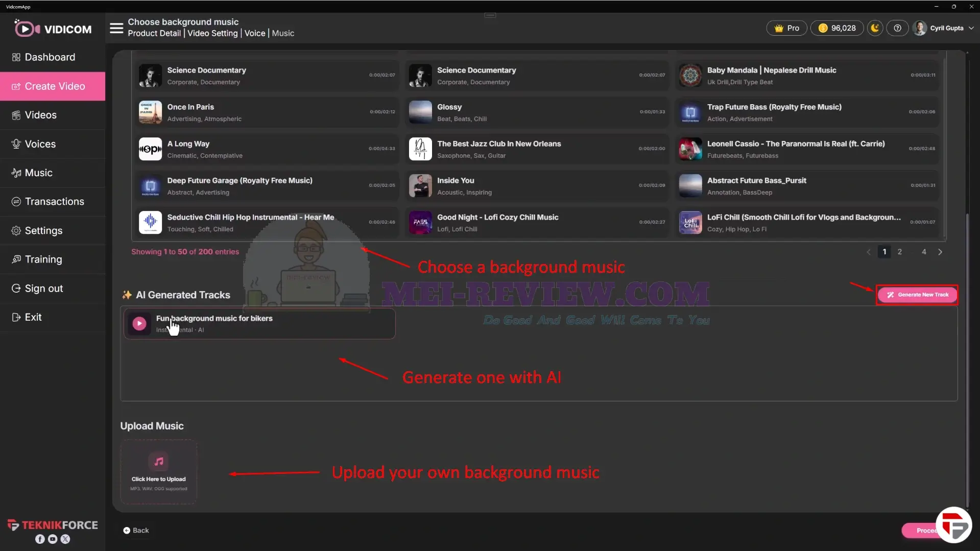Toggle the hamburger sidebar menu
Image resolution: width=980 pixels, height=551 pixels.
tap(116, 28)
